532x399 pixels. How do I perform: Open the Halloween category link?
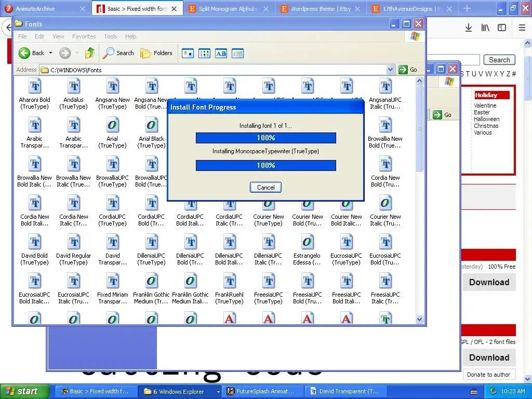[x=486, y=119]
